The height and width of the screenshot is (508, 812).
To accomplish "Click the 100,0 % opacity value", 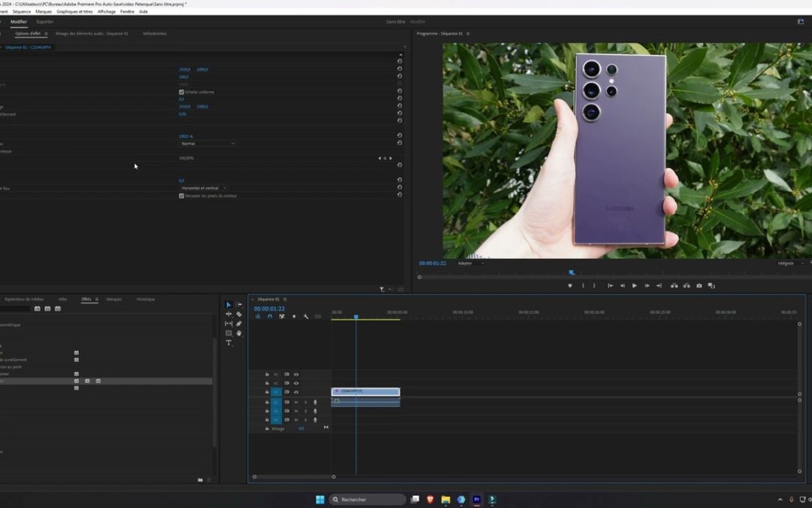I will pos(186,136).
